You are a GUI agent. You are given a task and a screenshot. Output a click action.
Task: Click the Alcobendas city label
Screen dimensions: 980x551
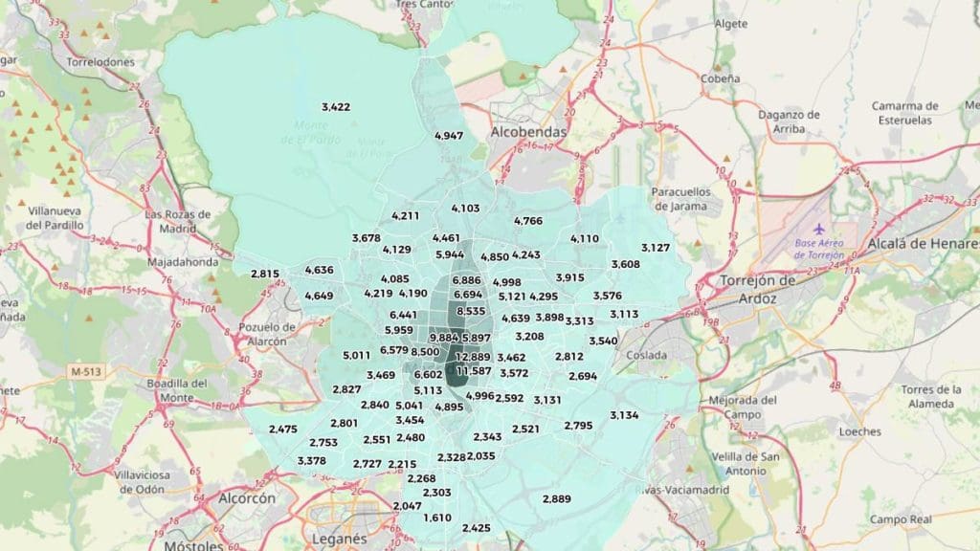coord(528,132)
